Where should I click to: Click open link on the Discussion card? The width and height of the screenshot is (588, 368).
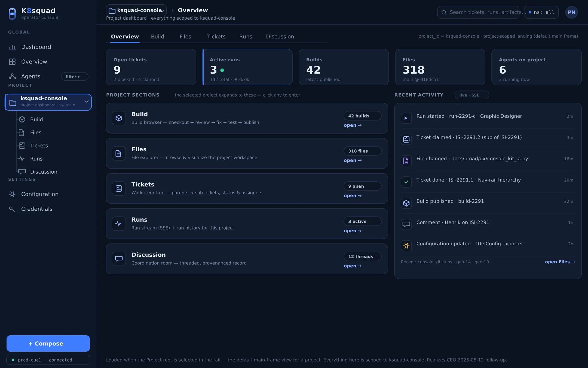pos(353,266)
